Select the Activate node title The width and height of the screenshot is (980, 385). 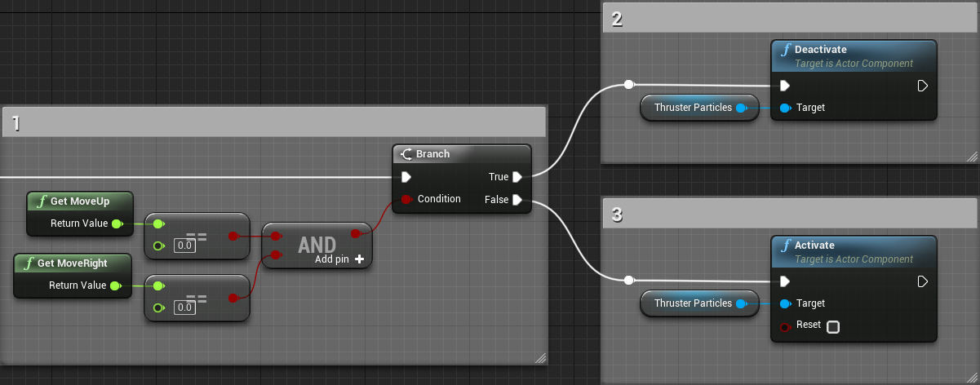(814, 246)
